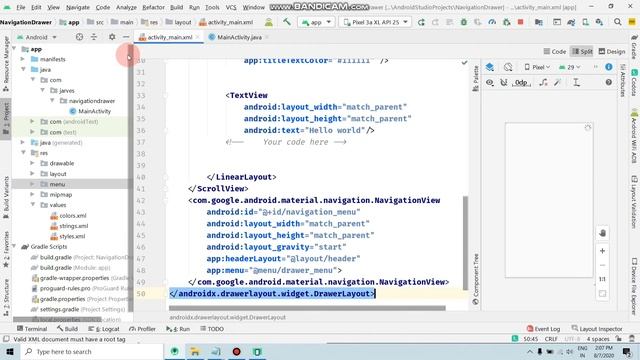
Task: Open the AVD Manager icon
Action: coord(585,22)
